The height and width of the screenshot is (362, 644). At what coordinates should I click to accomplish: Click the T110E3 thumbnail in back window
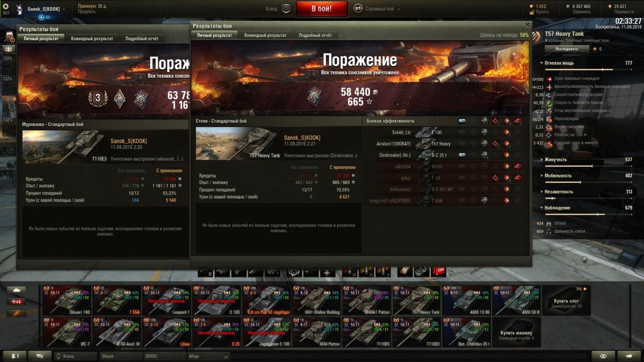[x=64, y=146]
